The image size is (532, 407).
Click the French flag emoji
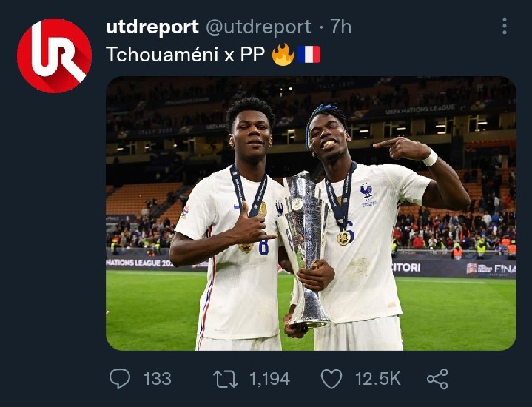(309, 55)
